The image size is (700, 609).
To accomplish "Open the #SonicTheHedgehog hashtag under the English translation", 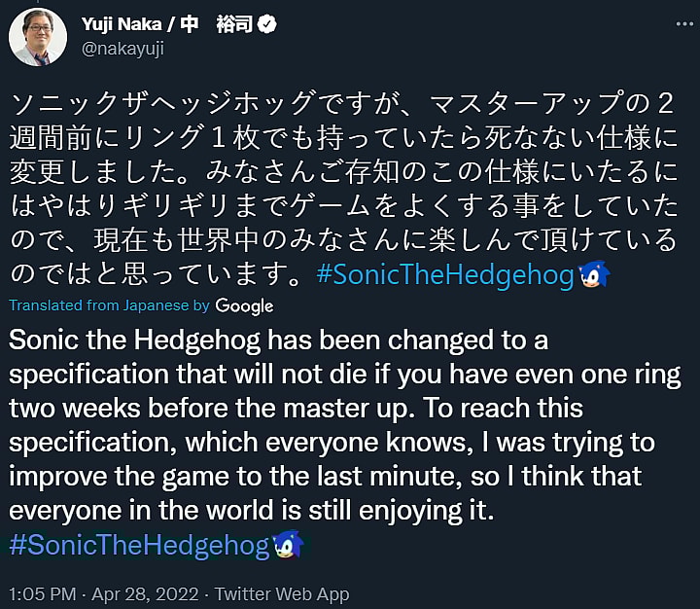I will [x=138, y=545].
